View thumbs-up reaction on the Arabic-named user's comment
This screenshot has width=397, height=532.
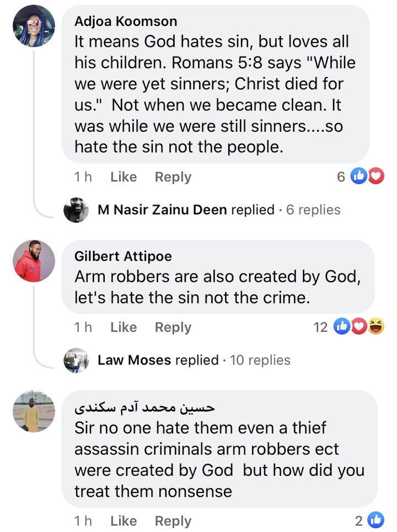point(375,520)
